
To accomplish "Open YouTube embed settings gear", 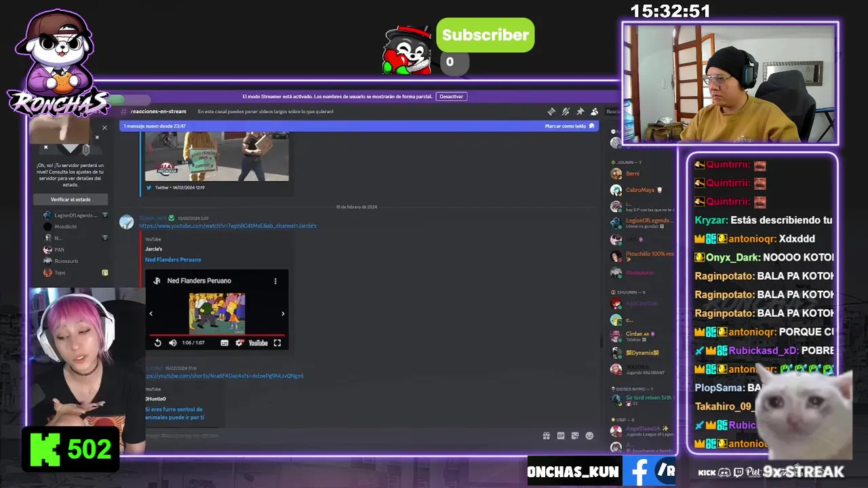I will [x=239, y=343].
